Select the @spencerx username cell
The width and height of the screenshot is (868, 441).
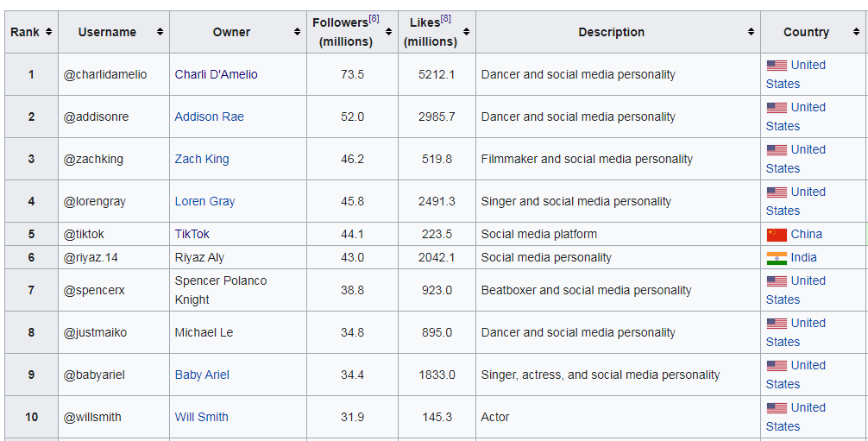114,290
